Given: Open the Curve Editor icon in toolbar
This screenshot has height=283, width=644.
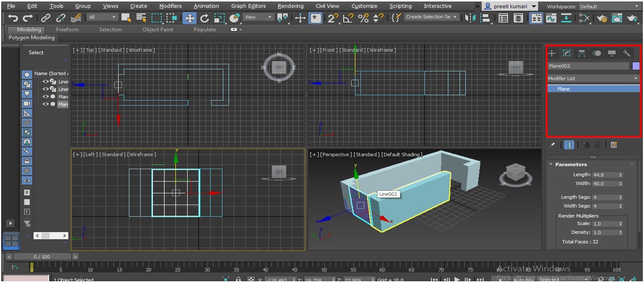Looking at the screenshot, I should tap(551, 18).
